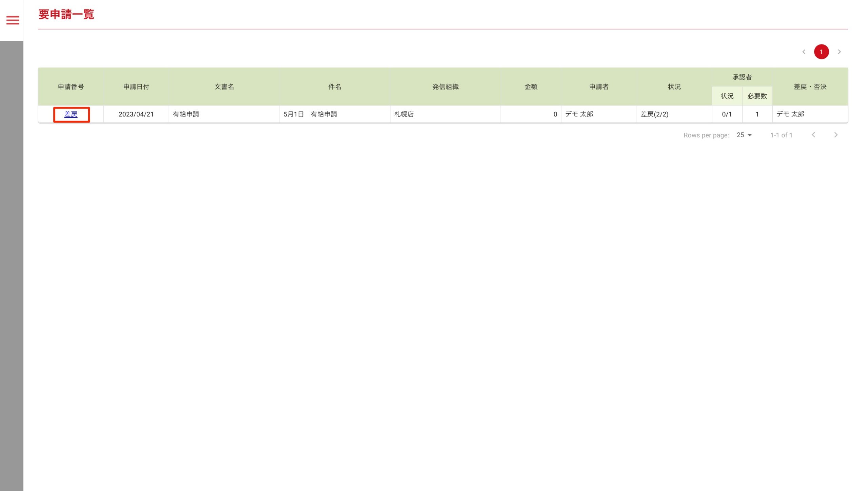Viewport: 868px width, 491px height.
Task: Open the Rows per page dropdown
Action: click(744, 135)
